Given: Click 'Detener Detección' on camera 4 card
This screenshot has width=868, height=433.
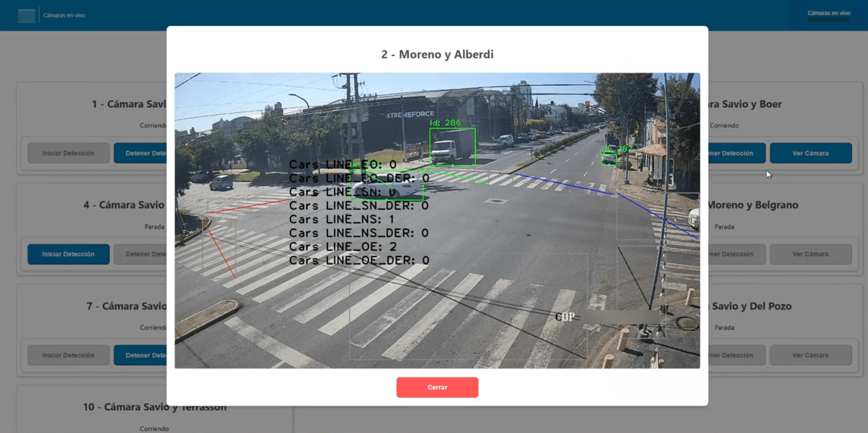Looking at the screenshot, I should coord(141,254).
